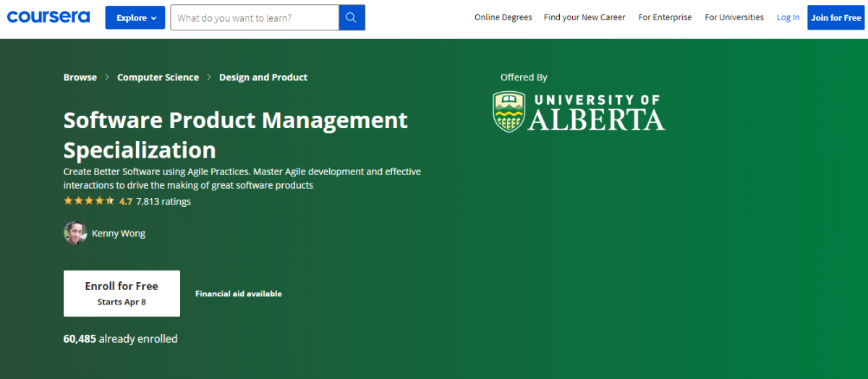
Task: Click the University of Alberta logo
Action: tap(579, 112)
